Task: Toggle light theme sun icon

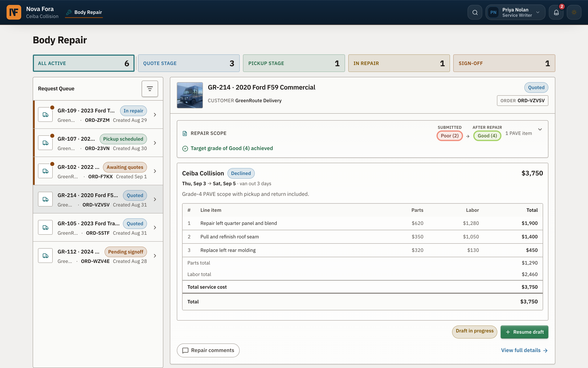Action: (x=574, y=12)
